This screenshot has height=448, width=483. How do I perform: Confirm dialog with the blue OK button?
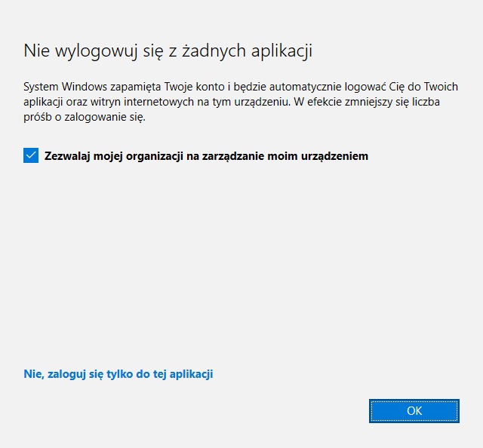point(414,411)
